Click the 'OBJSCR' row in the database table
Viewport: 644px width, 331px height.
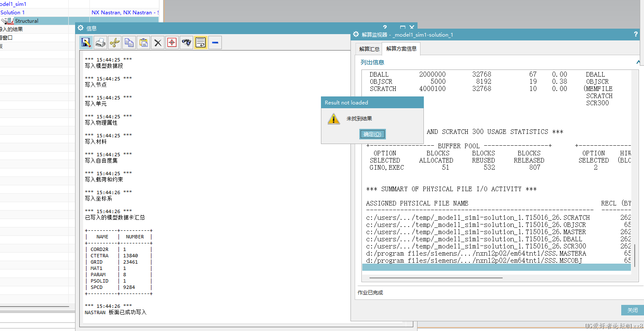tap(489, 82)
